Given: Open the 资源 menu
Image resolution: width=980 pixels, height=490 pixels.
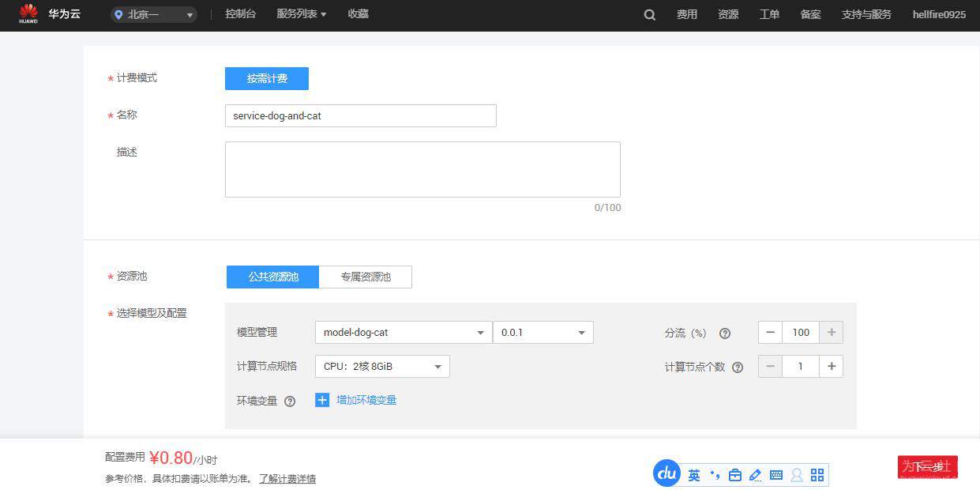Looking at the screenshot, I should pos(728,14).
